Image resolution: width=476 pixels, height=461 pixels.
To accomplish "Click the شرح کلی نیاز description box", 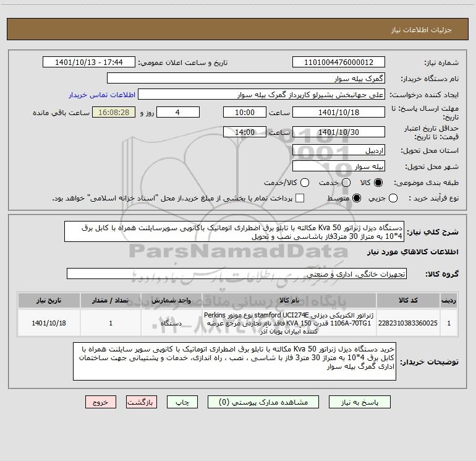I will (x=234, y=231).
